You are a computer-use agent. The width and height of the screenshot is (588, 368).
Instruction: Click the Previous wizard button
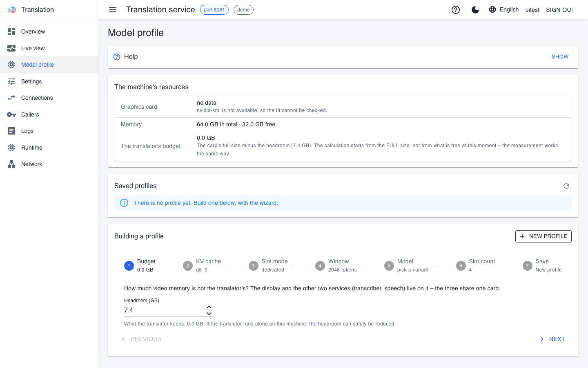pyautogui.click(x=141, y=339)
